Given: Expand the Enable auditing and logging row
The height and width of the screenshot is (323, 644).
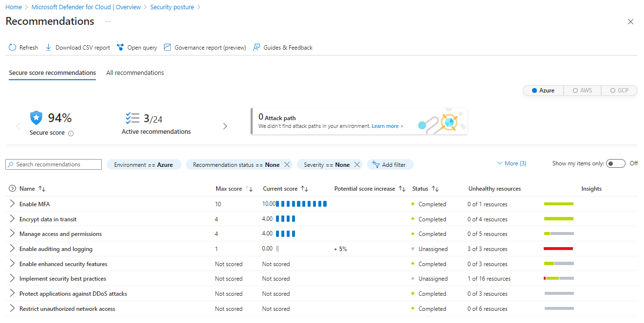Looking at the screenshot, I should coord(13,249).
